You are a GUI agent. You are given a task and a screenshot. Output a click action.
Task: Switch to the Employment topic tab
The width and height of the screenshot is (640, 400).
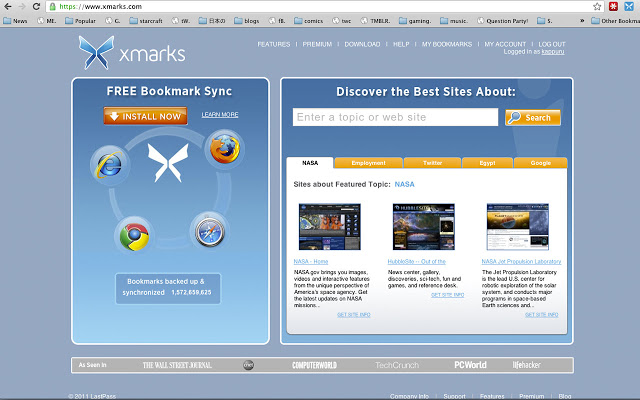coord(369,163)
